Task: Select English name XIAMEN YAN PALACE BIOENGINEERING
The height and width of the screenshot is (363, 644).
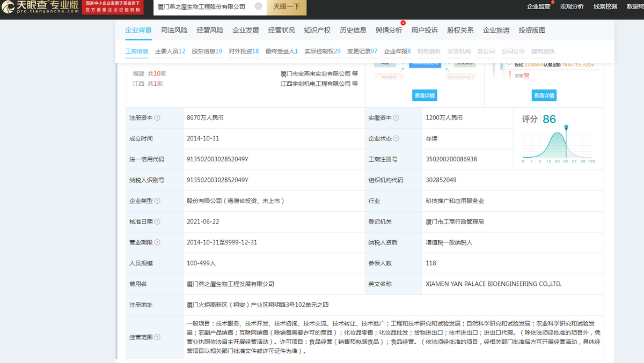Action: pos(493,284)
